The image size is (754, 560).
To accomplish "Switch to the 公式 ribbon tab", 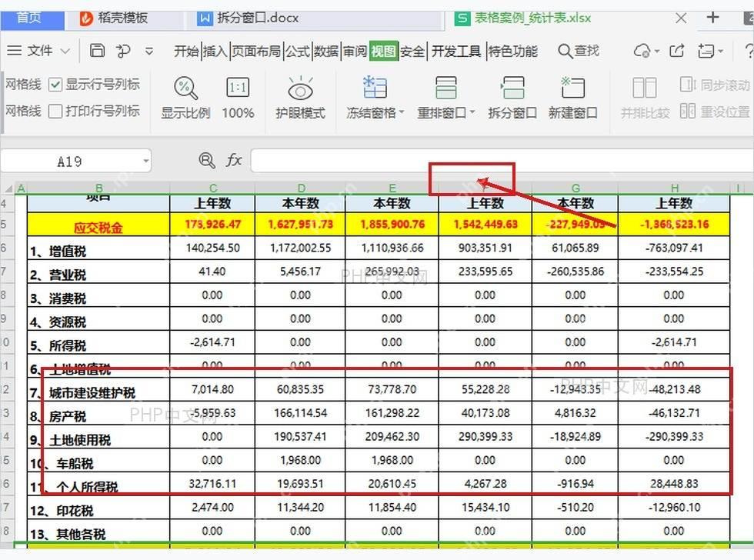I will [298, 51].
